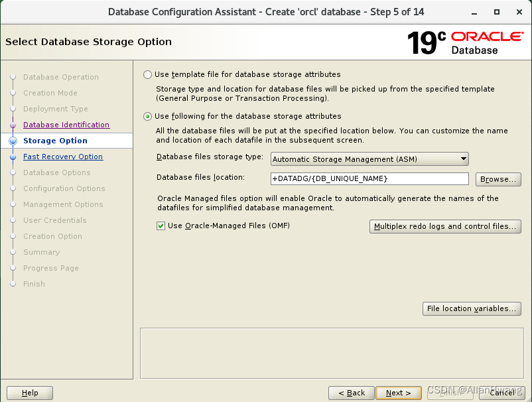Click the Browse button for files location
Image resolution: width=532 pixels, height=402 pixels.
(498, 179)
